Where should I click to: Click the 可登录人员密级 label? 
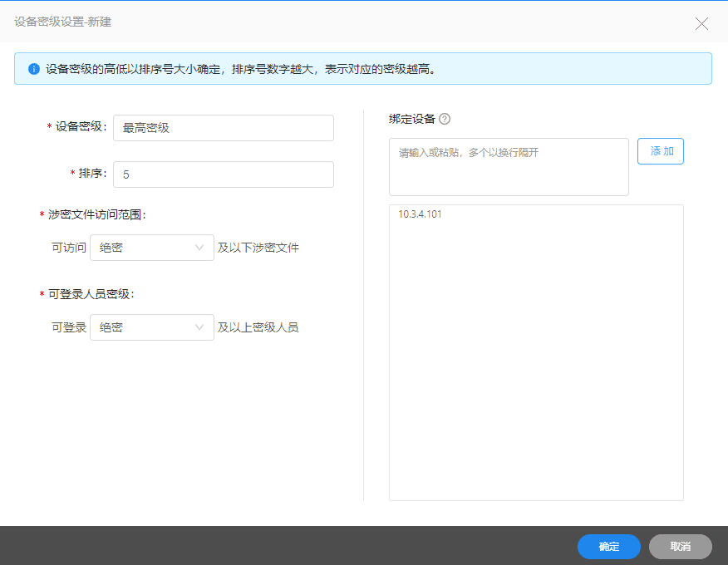click(x=91, y=294)
